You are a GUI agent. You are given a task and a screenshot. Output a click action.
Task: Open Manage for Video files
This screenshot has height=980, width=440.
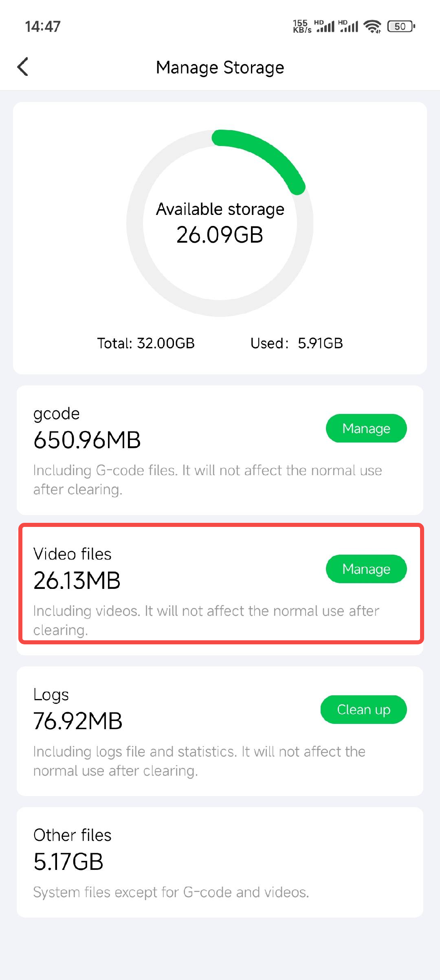point(366,569)
